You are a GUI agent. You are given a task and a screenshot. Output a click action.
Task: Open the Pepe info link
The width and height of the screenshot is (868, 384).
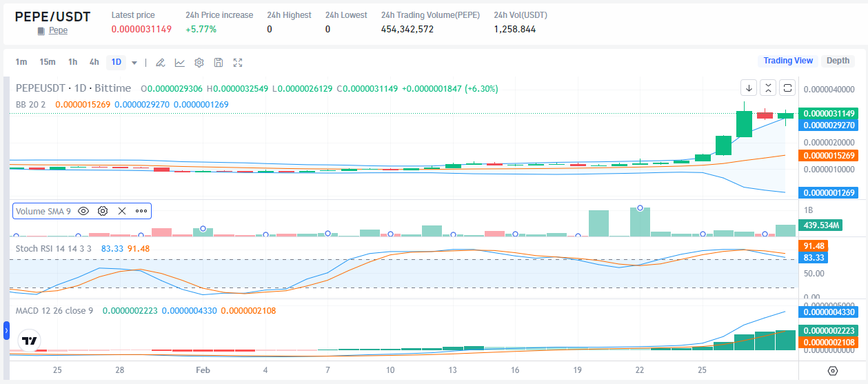pyautogui.click(x=58, y=31)
